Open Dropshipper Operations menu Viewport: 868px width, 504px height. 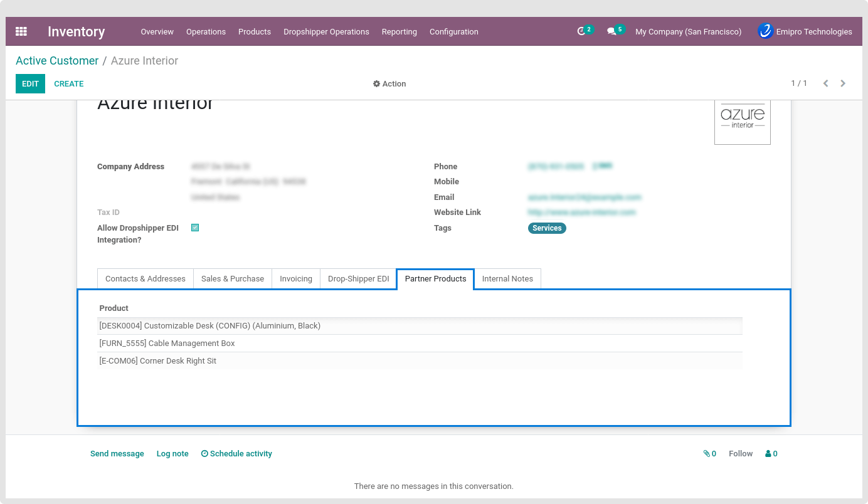pos(326,32)
